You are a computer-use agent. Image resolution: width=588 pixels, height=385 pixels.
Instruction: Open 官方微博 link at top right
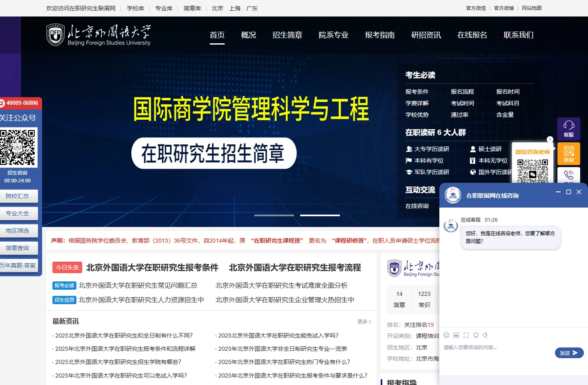click(504, 8)
